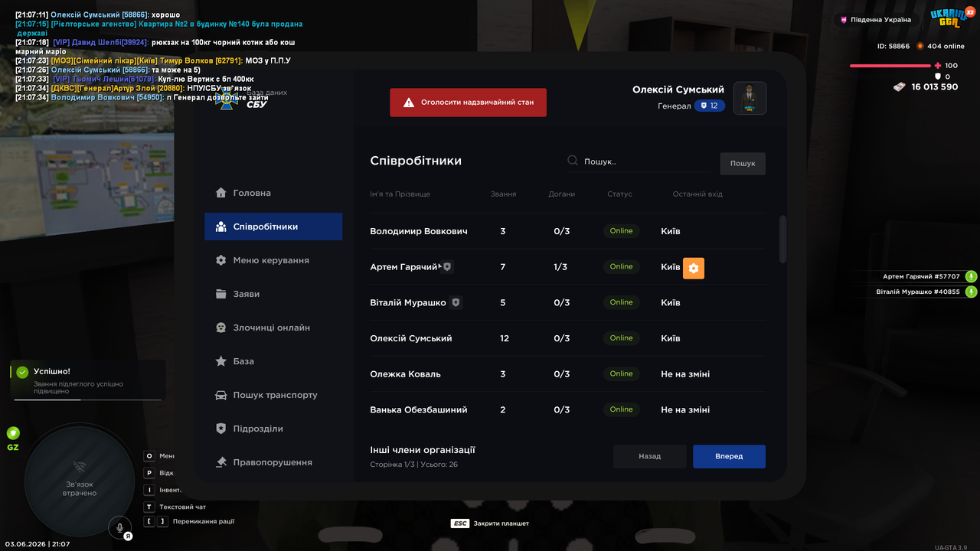Click Олексій Сумський row name
The width and height of the screenshot is (980, 551).
pyautogui.click(x=411, y=338)
